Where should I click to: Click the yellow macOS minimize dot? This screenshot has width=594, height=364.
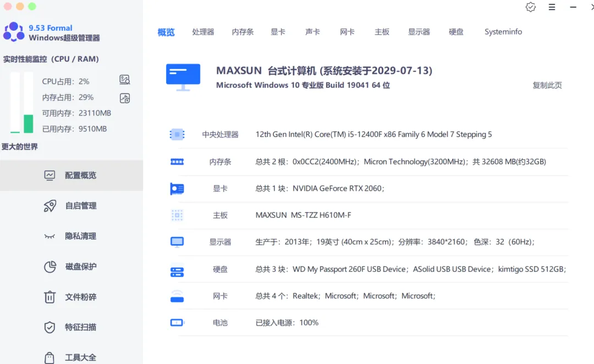click(20, 7)
